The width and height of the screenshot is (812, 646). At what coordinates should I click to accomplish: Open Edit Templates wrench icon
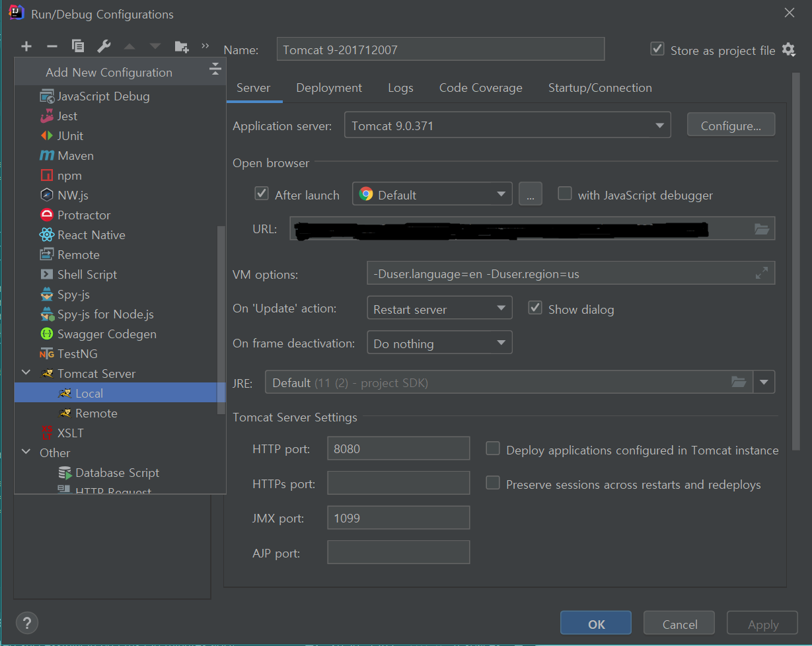pyautogui.click(x=104, y=46)
